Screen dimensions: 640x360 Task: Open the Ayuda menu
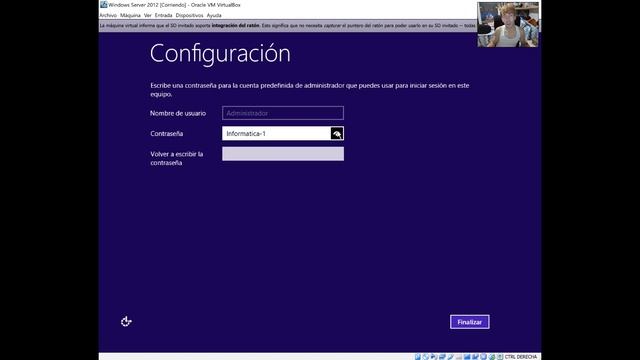pyautogui.click(x=214, y=15)
